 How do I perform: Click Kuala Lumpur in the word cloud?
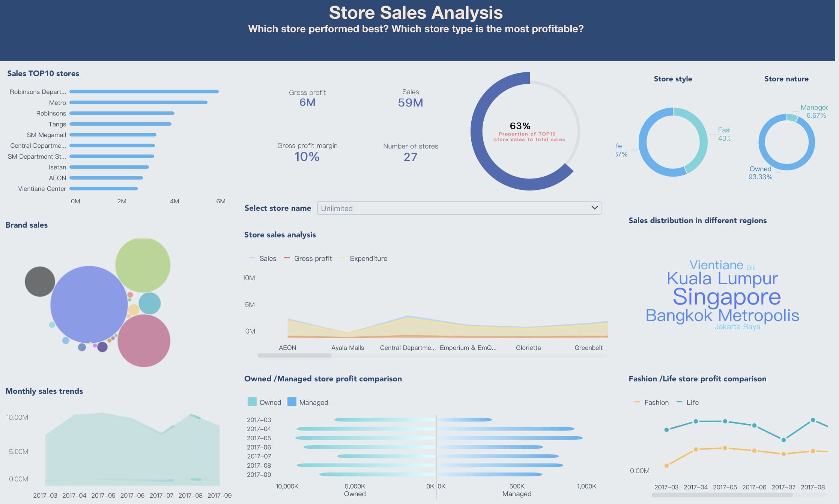click(722, 279)
